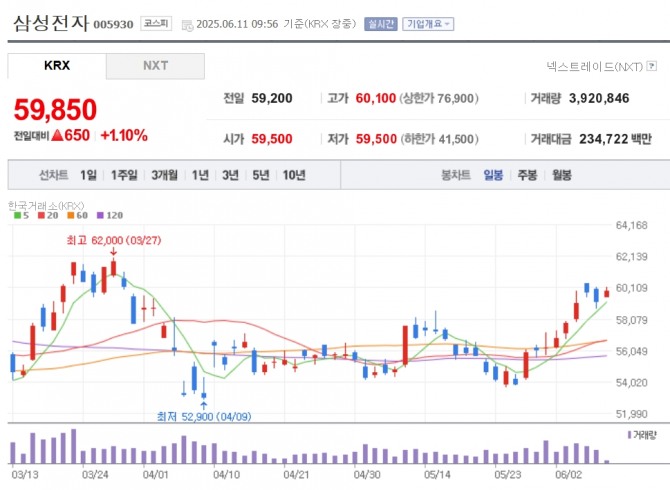Viewport: 670px width, 490px height.
Task: Click the 거래대금 value 234,722 백만
Action: [x=615, y=139]
